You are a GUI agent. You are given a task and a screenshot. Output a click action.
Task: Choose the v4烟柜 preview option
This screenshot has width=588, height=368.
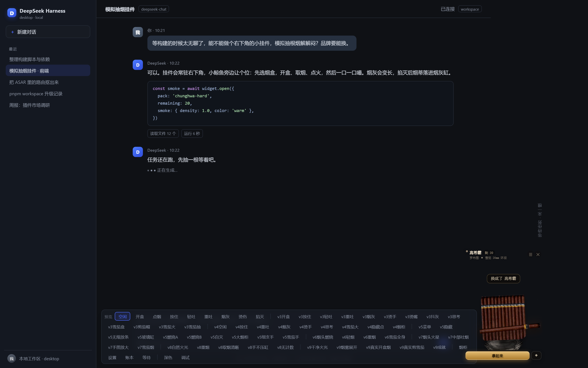pyautogui.click(x=399, y=327)
